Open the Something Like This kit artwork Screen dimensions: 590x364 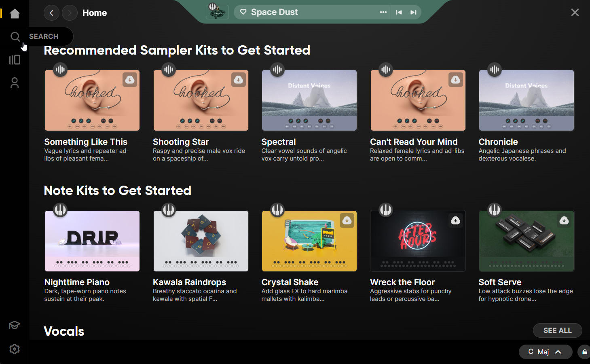(x=92, y=100)
